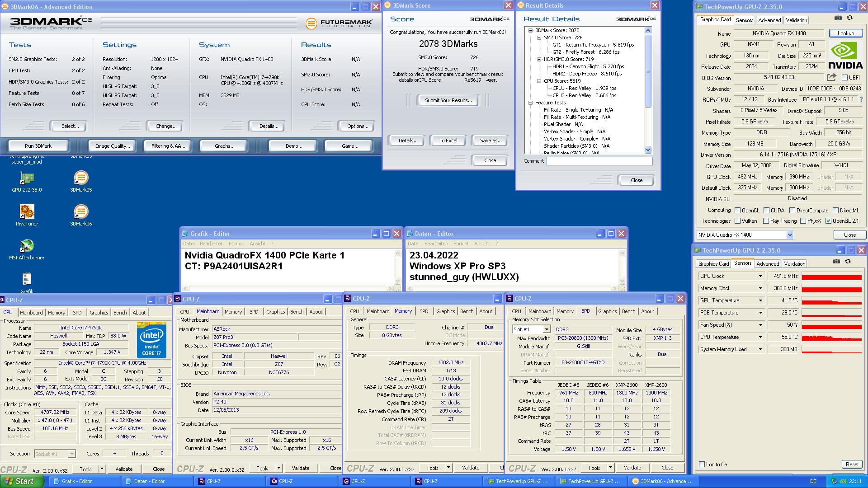Click the GPU-Z screenshot camera icon in Graphics Card window
868x488 pixels.
838,18
